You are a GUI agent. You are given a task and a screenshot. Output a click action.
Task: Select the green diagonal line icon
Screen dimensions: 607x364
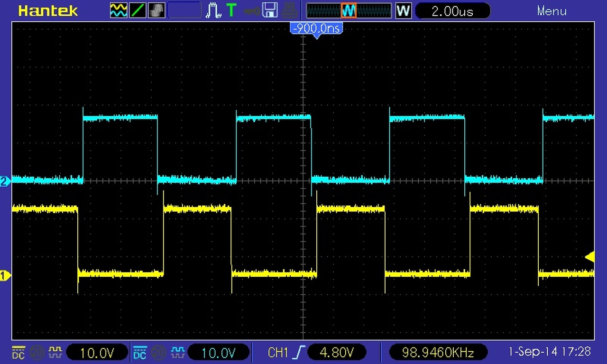point(138,10)
